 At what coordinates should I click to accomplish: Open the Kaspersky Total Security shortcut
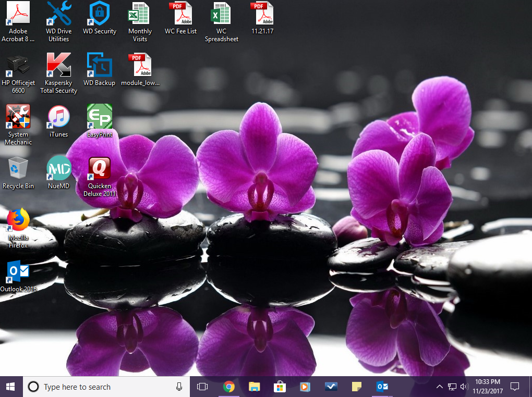[x=59, y=72]
